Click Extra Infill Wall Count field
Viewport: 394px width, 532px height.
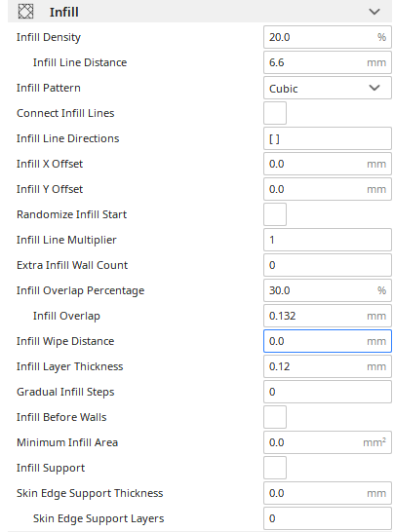pos(328,265)
